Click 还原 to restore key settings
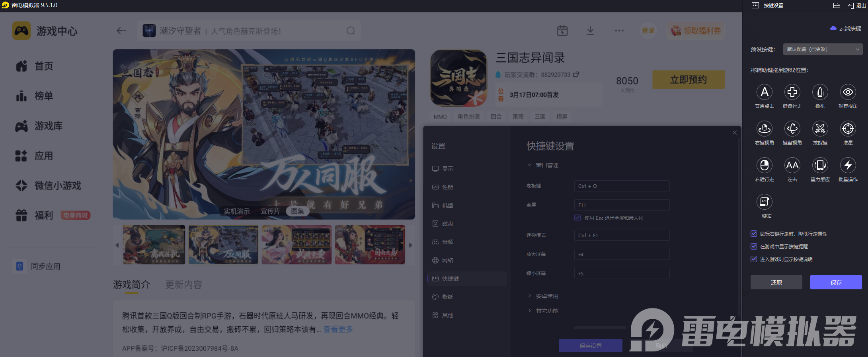 (x=776, y=282)
